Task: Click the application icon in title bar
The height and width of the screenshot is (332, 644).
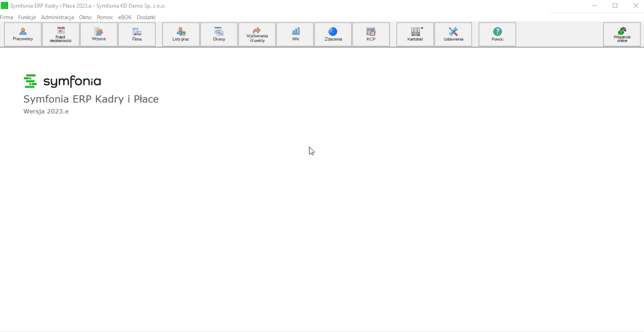Action: click(5, 5)
